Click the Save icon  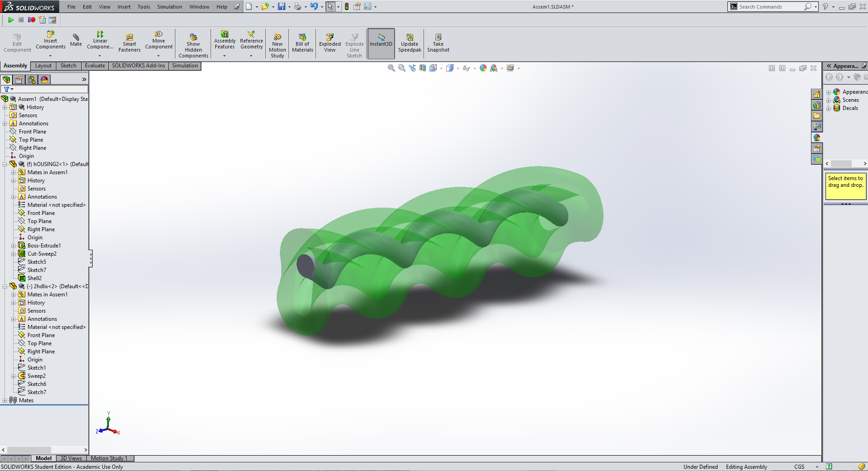pos(282,6)
